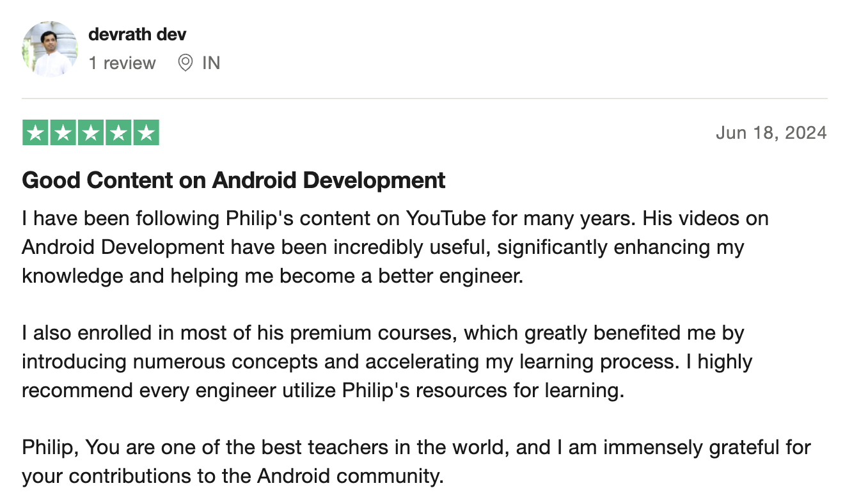Select the first green rating star
This screenshot has width=852, height=504.
click(x=36, y=133)
